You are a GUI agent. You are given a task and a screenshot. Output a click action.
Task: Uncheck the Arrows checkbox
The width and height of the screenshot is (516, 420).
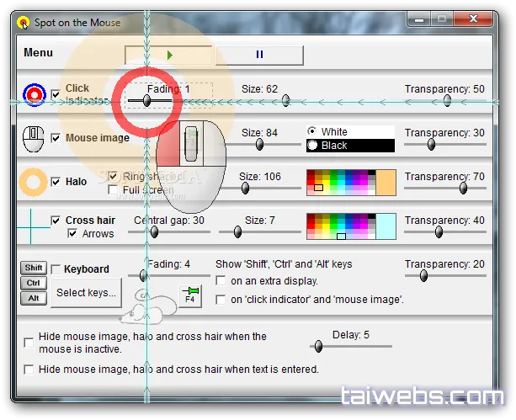[x=72, y=234]
